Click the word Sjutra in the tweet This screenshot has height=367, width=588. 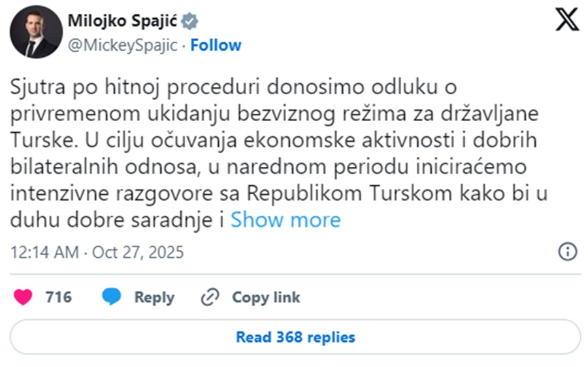pyautogui.click(x=35, y=87)
